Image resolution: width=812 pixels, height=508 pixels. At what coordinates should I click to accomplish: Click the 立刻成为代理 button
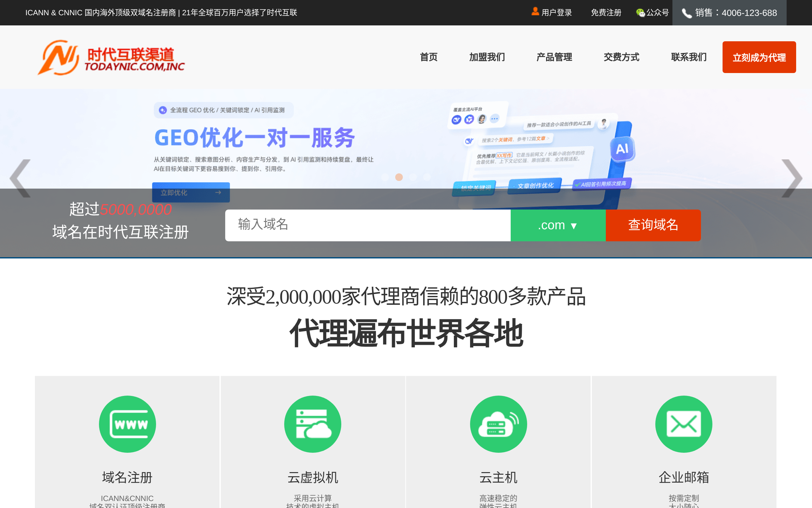(759, 57)
